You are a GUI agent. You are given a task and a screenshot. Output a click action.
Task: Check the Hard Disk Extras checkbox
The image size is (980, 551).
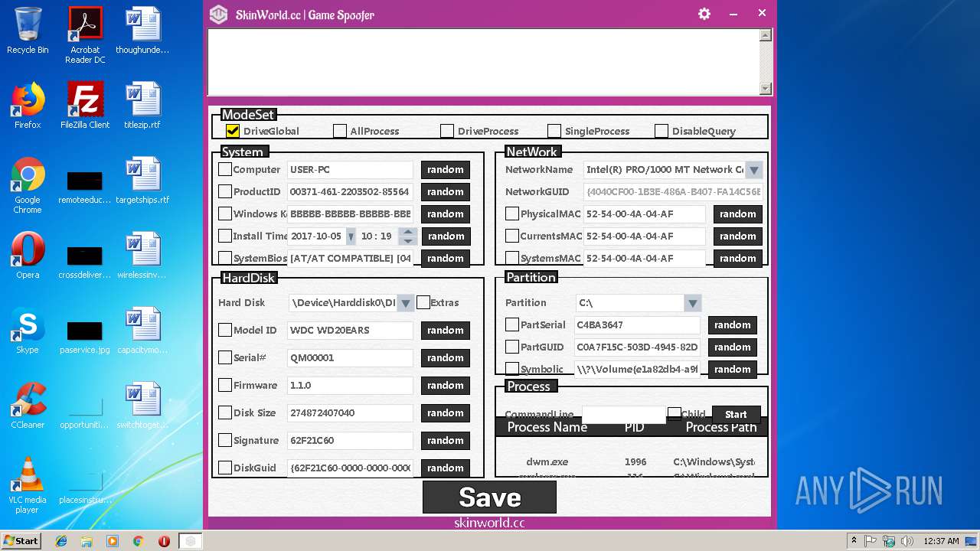click(x=423, y=302)
